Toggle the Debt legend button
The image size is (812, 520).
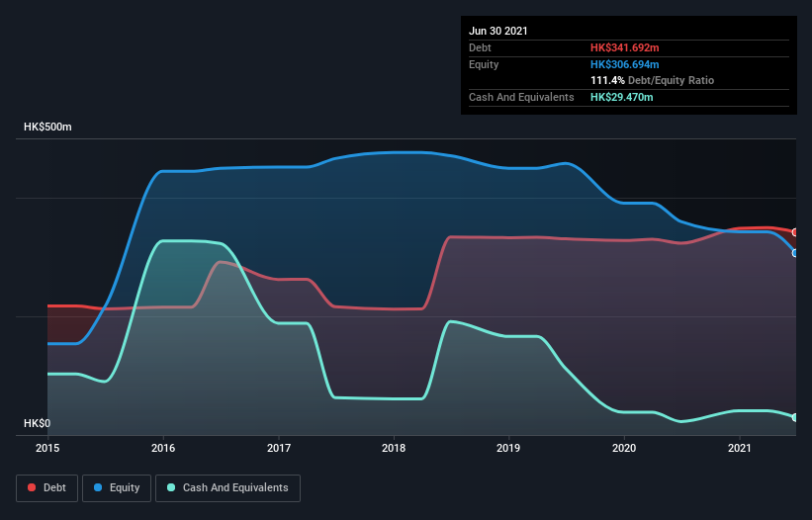pos(47,488)
